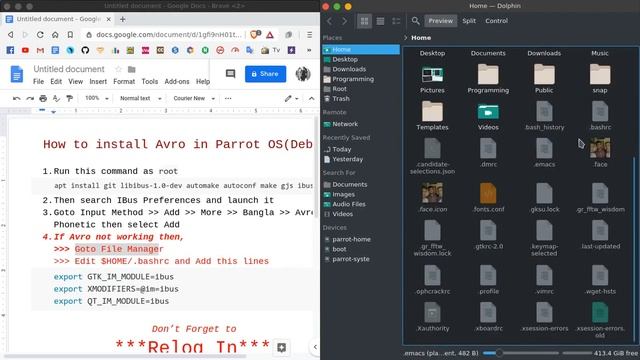This screenshot has height=360, width=640.
Task: Select the Programming folder icon in file view
Action: (x=488, y=75)
